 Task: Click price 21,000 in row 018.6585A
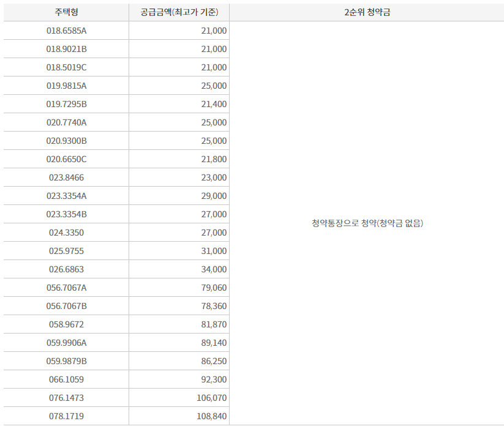(214, 31)
